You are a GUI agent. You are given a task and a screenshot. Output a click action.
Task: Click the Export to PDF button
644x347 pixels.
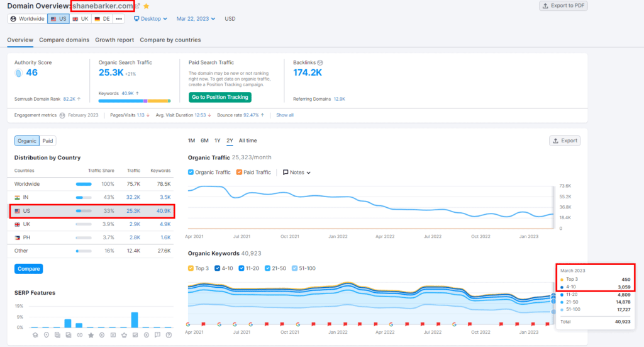click(x=563, y=6)
